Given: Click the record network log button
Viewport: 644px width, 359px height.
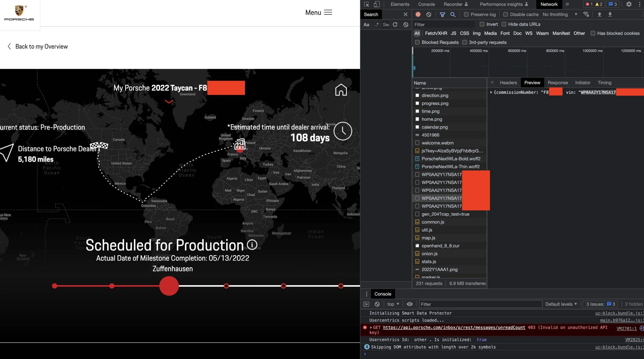Looking at the screenshot, I should tap(418, 14).
